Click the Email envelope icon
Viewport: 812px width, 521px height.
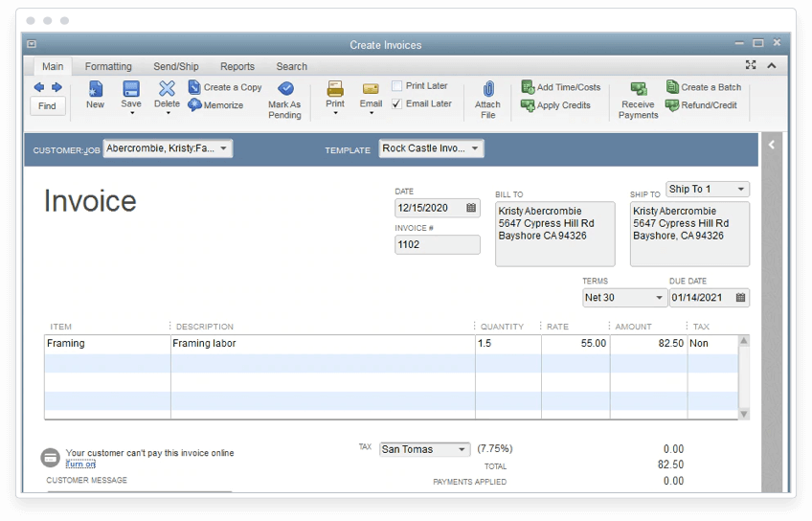(x=371, y=89)
